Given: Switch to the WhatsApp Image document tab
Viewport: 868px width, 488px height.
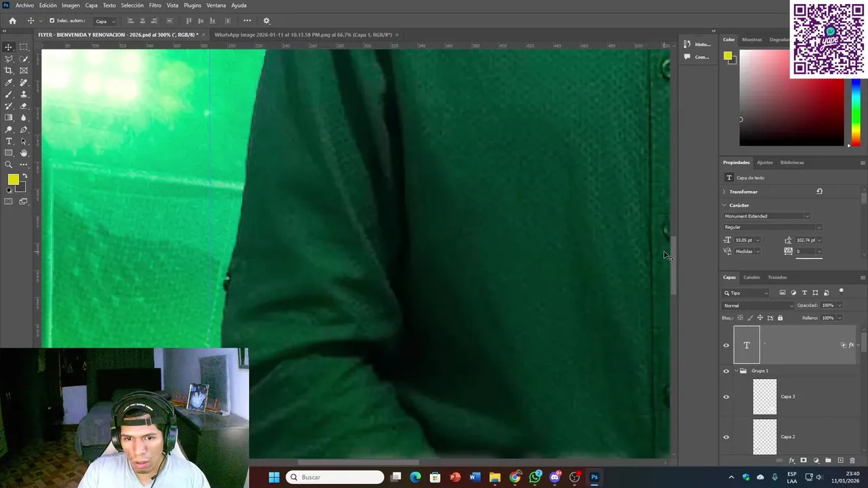Looking at the screenshot, I should (303, 35).
